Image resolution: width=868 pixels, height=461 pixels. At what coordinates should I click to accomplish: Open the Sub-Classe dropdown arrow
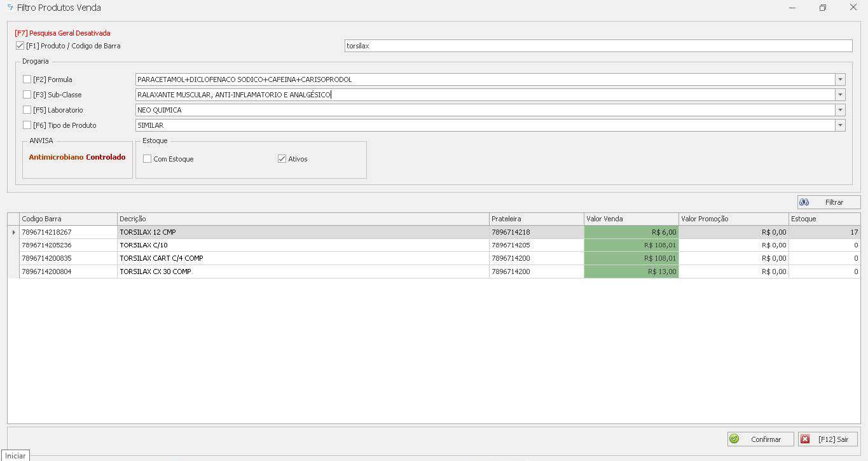(841, 95)
